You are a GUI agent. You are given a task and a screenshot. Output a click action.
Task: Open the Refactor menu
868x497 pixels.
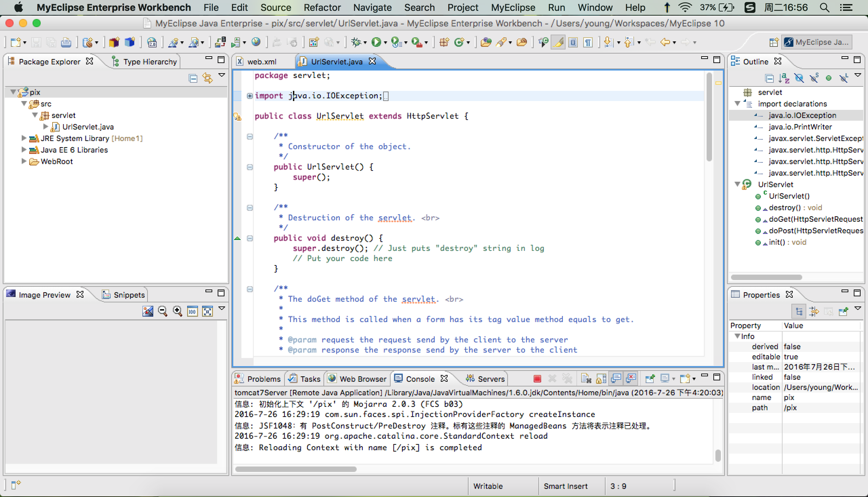322,7
